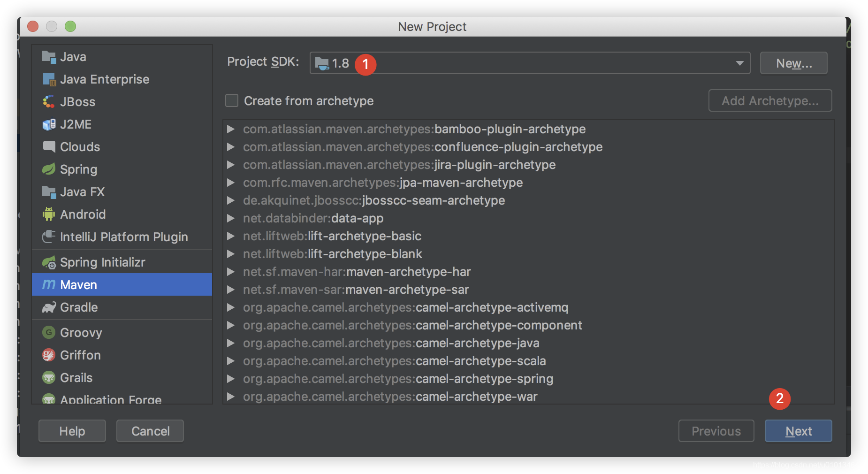Screen dimensions: 868x474
Task: Expand jira-plugin-archetype entry
Action: (231, 165)
